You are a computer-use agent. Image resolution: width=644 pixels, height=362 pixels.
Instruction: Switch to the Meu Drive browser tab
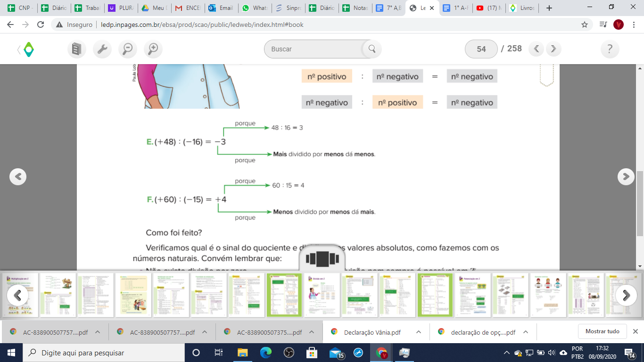point(154,8)
